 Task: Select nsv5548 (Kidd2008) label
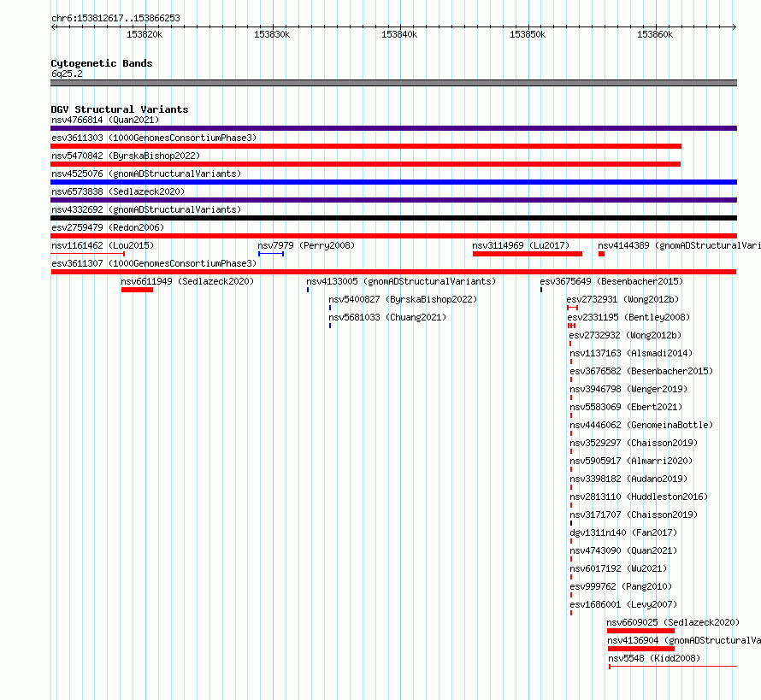654,658
